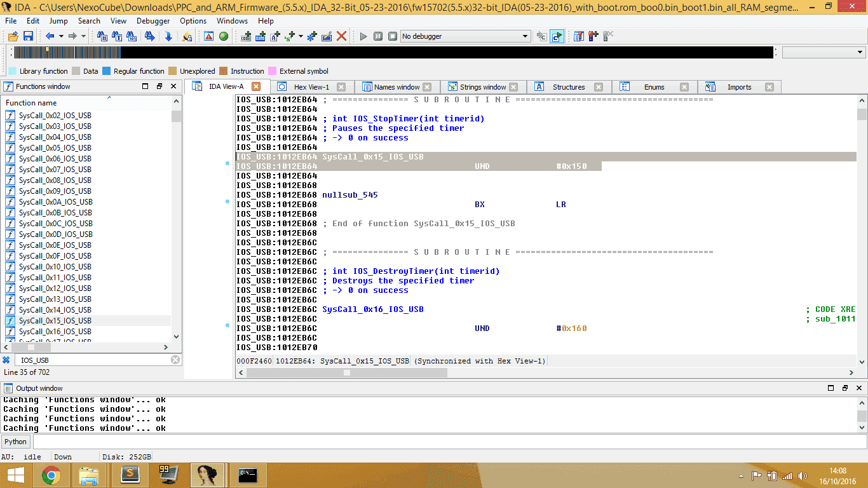Open the back-arrow history dropdown
Screen dimensions: 868x488
(x=61, y=36)
